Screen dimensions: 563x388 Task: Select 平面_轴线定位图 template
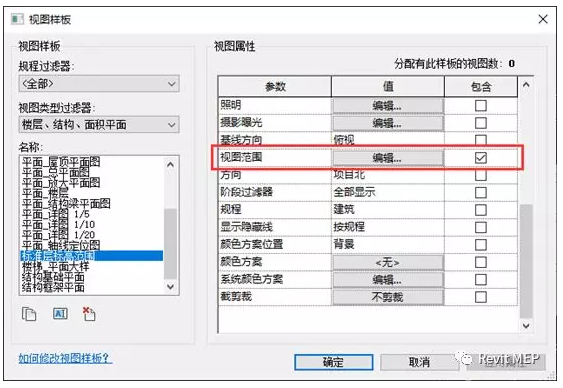click(61, 245)
